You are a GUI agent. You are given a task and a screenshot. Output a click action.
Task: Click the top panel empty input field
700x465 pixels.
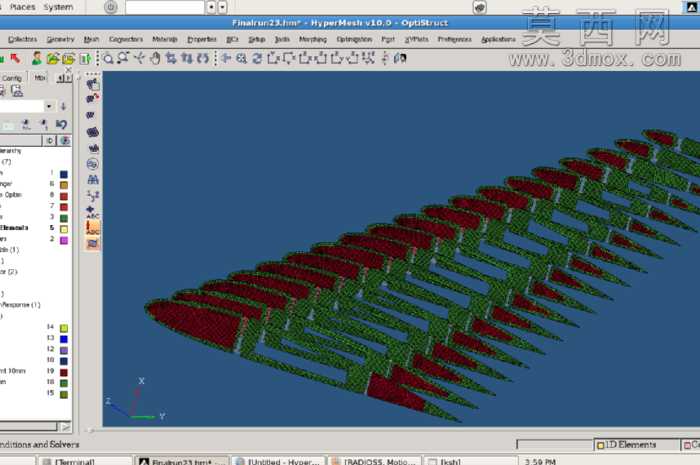[165, 7]
